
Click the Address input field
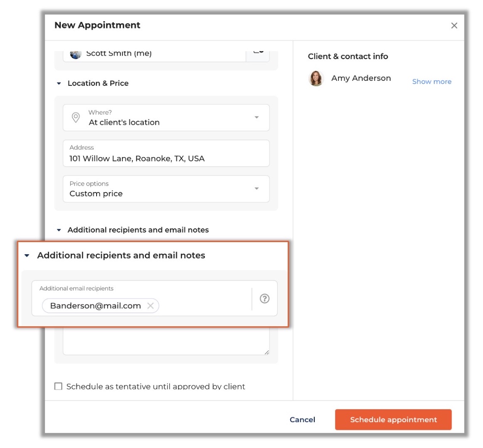[x=166, y=153]
